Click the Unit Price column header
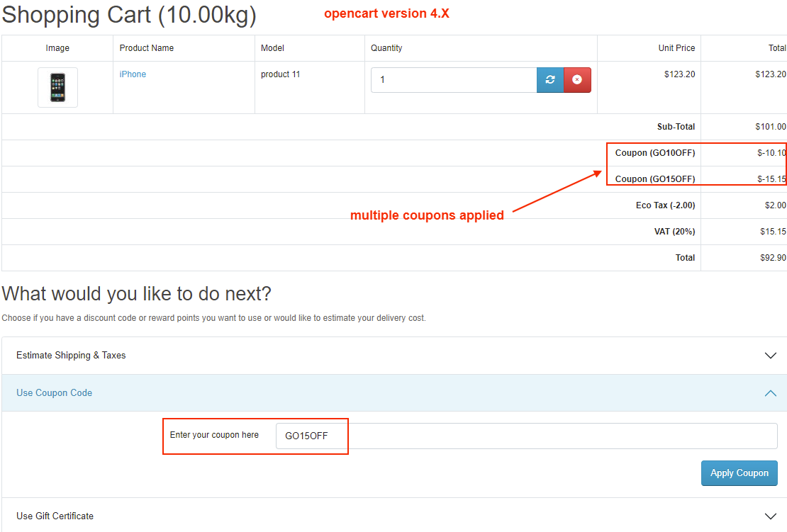Screen dimensions: 787x532 pos(676,48)
